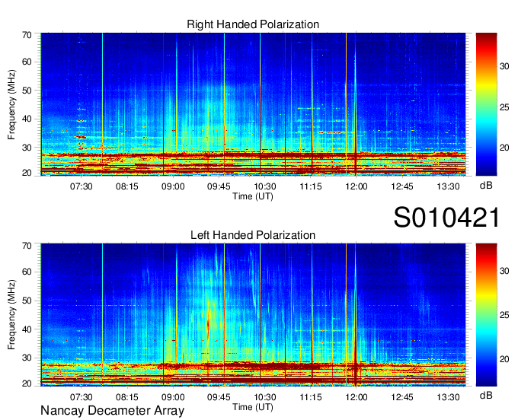Image resolution: width=518 pixels, height=420 pixels.
Task: Click the 10:30 tick on the lower time axis
Action: click(x=264, y=397)
